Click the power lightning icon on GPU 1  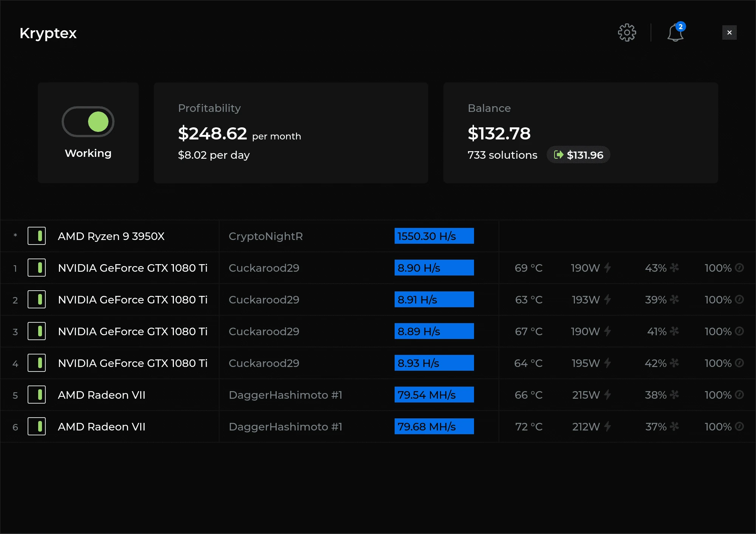[607, 268]
